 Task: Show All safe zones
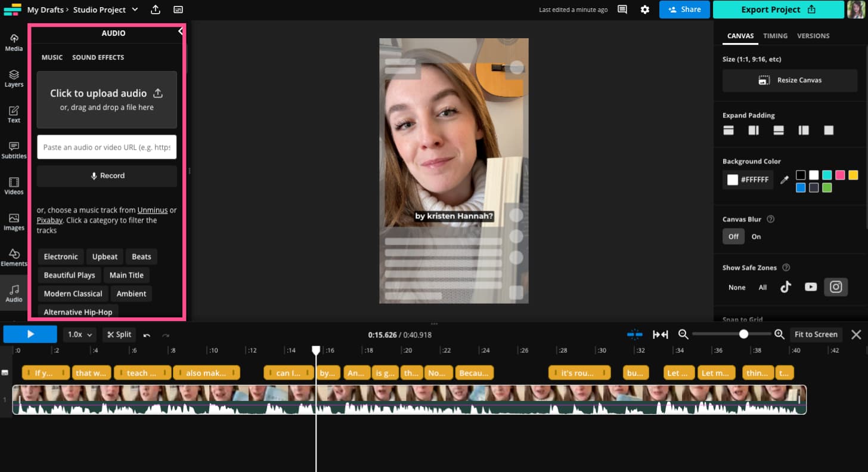762,287
